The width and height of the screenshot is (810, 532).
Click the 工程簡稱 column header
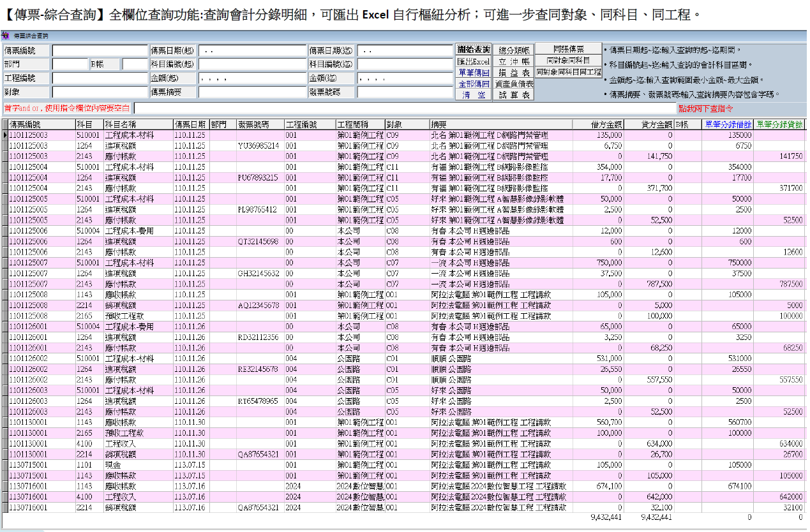(x=360, y=125)
